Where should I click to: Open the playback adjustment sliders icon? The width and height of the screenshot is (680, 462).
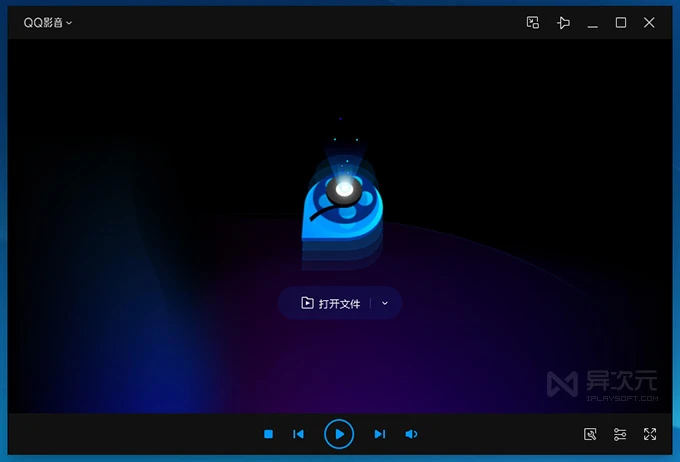coord(620,434)
